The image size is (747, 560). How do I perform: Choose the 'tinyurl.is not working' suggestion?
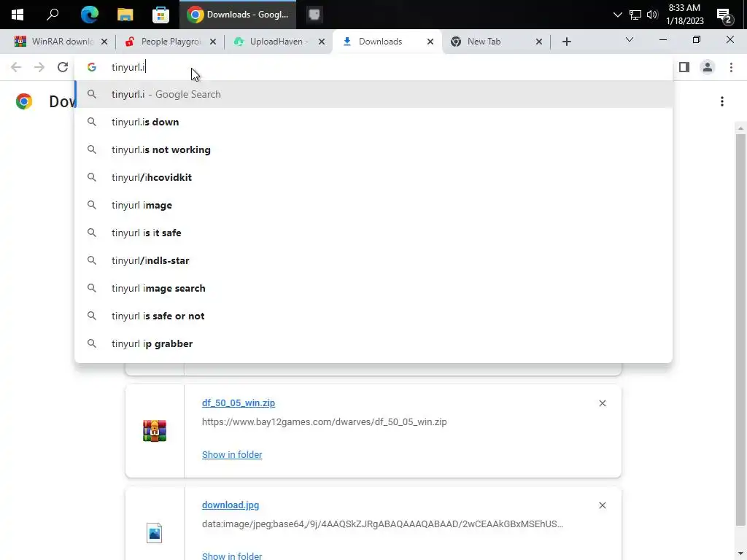[x=373, y=149]
